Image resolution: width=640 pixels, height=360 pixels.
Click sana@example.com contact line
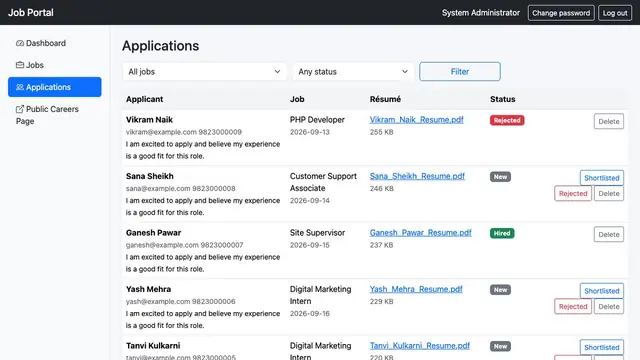pyautogui.click(x=181, y=189)
